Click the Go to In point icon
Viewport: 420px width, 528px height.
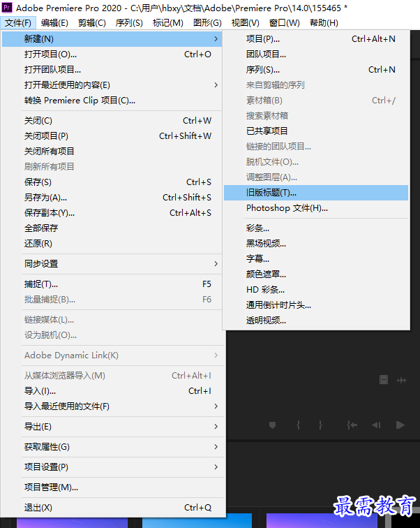point(352,425)
